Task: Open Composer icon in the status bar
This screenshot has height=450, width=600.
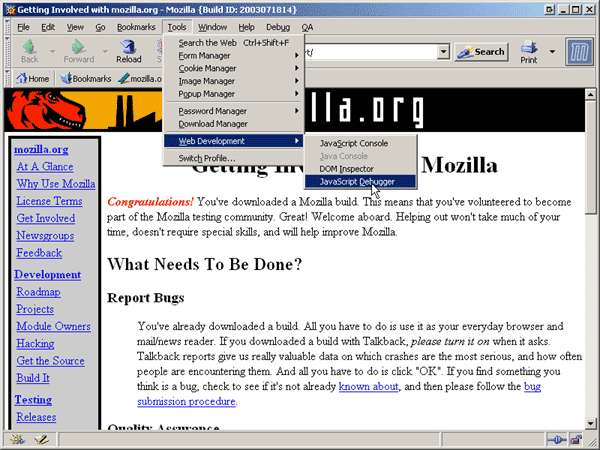Action: click(x=40, y=440)
